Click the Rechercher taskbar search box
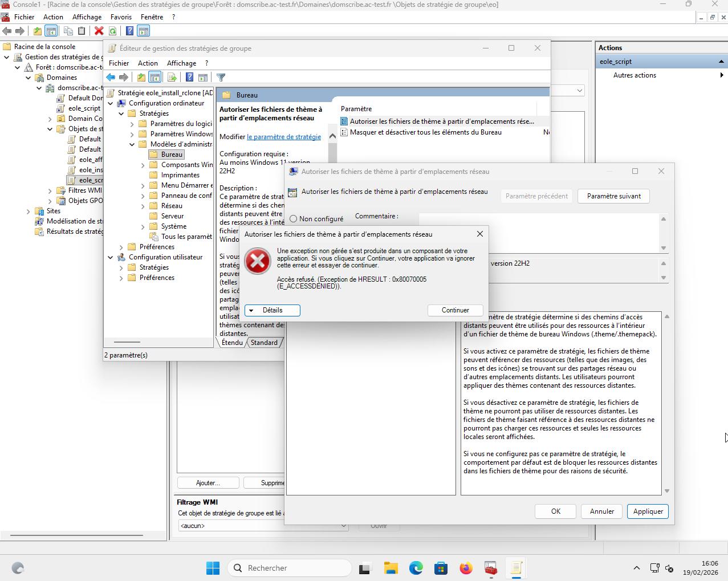The height and width of the screenshot is (581, 728). click(x=290, y=568)
